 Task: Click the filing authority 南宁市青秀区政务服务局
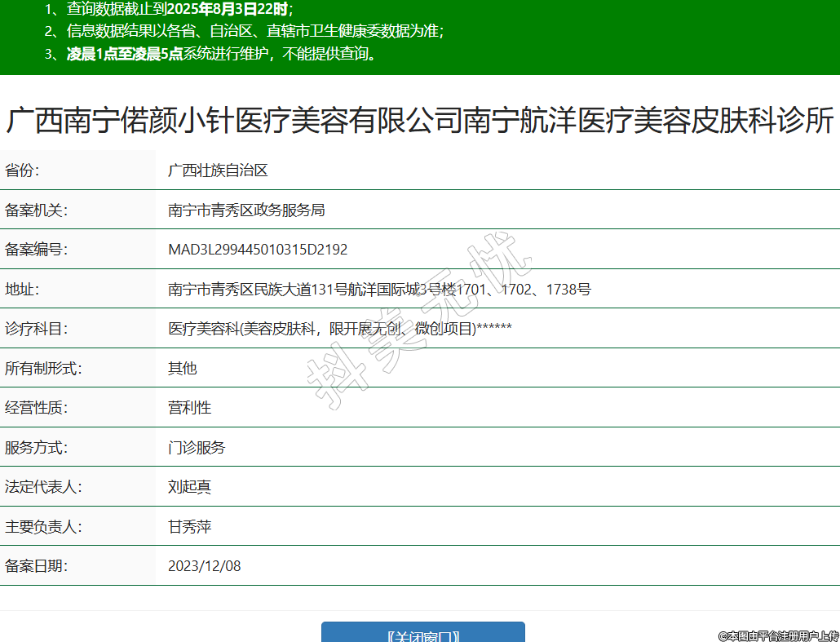[x=246, y=210]
